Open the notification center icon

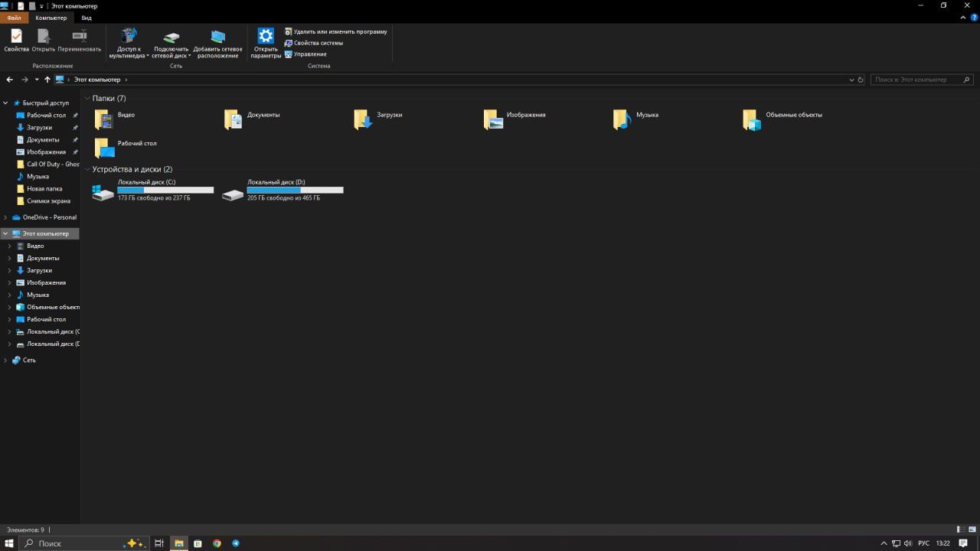(963, 543)
